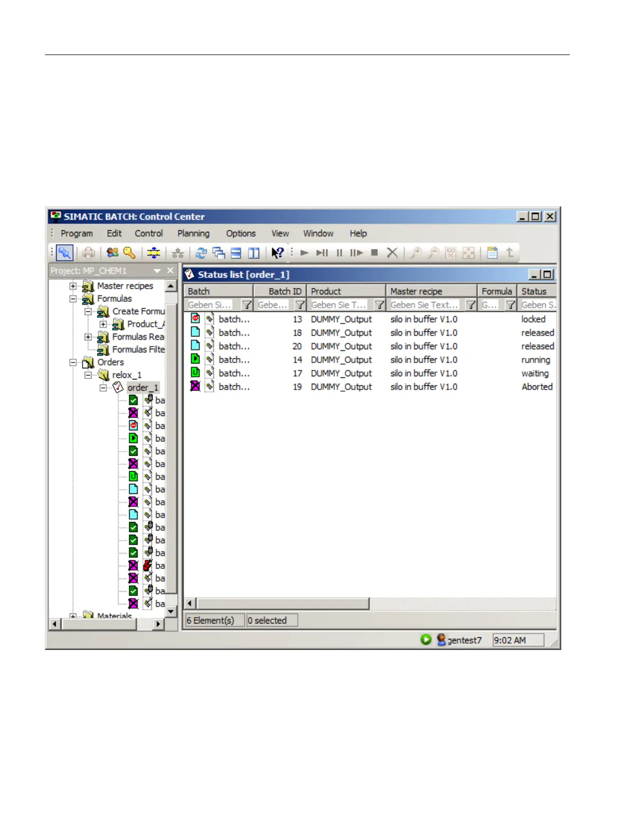Click the running status icon of batch 14
The image size is (630, 840).
[195, 359]
